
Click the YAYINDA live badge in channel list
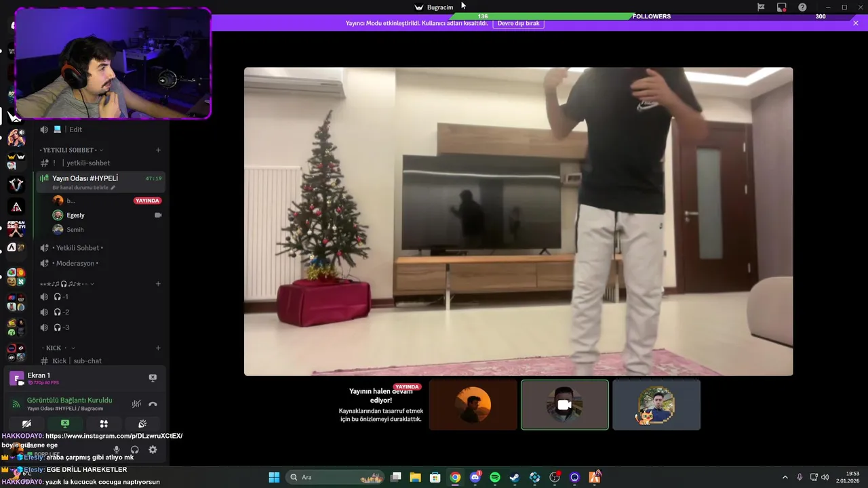coord(147,201)
